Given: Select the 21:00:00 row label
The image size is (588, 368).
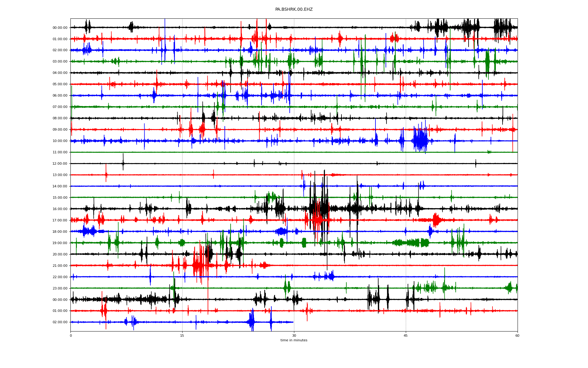Looking at the screenshot, I should click(60, 266).
